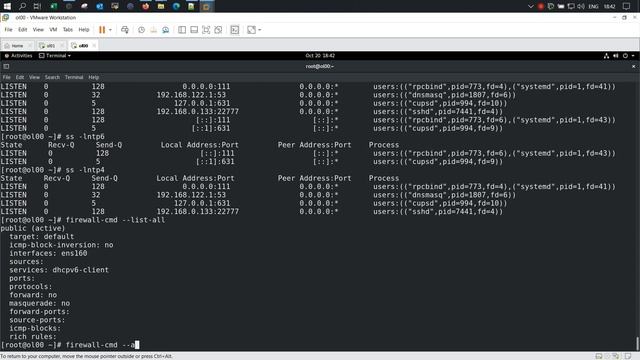Close the ol01 VM tab
This screenshot has width=640, height=360.
pyautogui.click(x=62, y=46)
